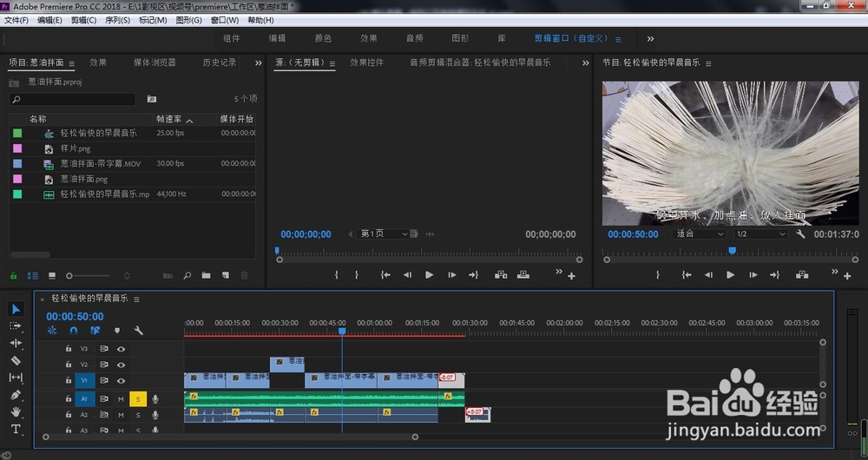Create new bin in Project panel
Screen dimensions: 868x460
tap(206, 275)
